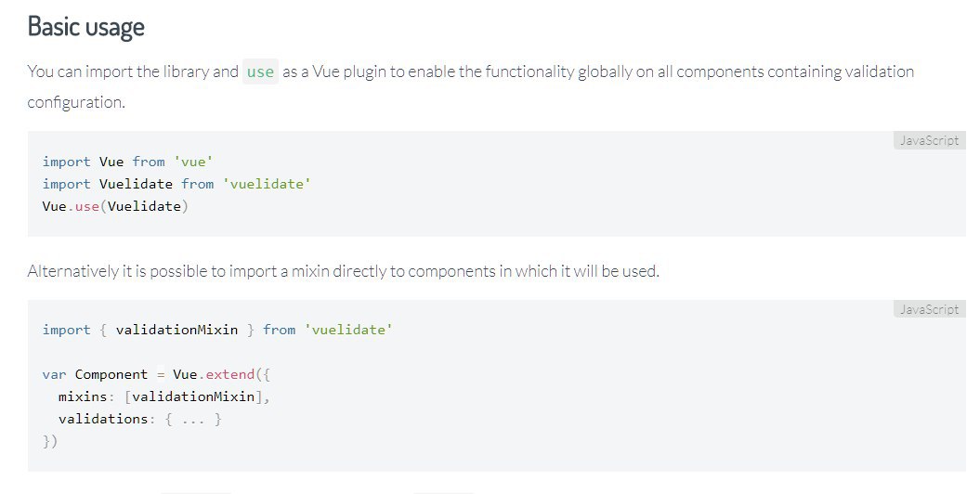980x494 pixels.
Task: Click the 'Basic usage' heading
Action: point(86,27)
